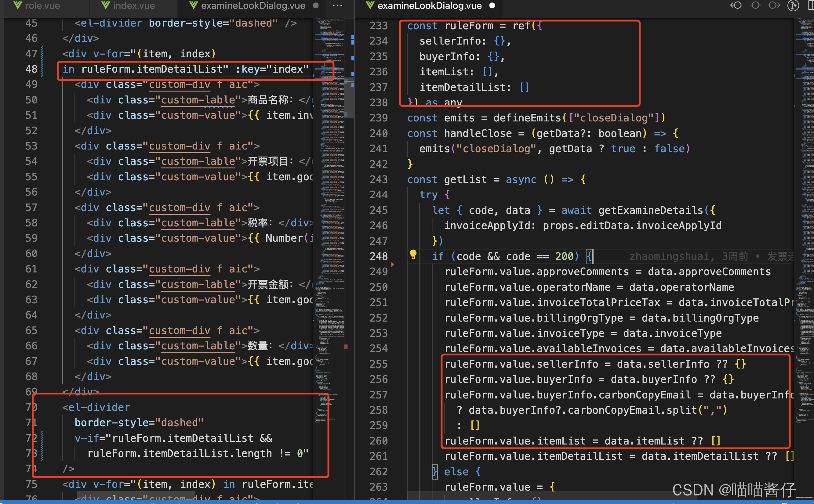Open the left editor group's more actions ellipsis
The width and height of the screenshot is (814, 504).
[337, 5]
